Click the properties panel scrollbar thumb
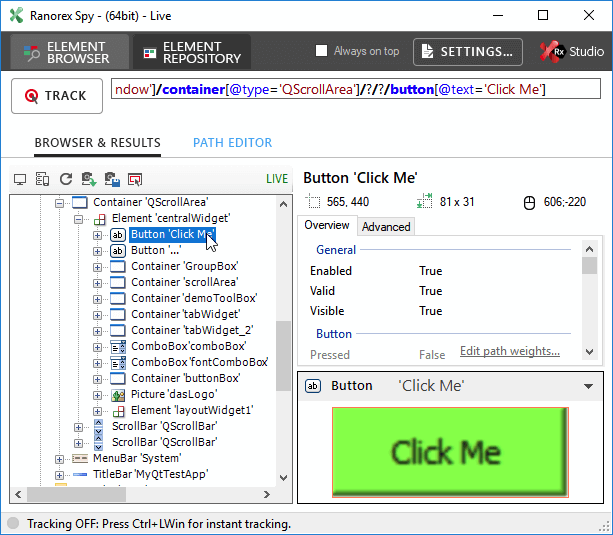Image resolution: width=613 pixels, height=535 pixels. click(589, 266)
